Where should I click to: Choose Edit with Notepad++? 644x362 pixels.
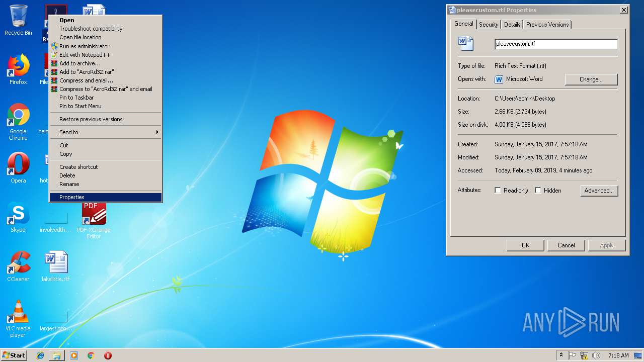point(106,55)
